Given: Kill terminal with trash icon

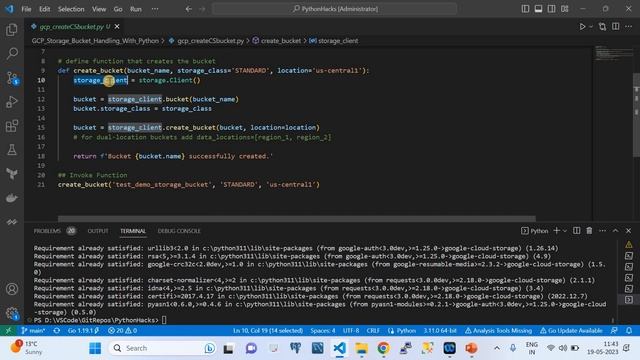Looking at the screenshot, I should click(x=589, y=231).
